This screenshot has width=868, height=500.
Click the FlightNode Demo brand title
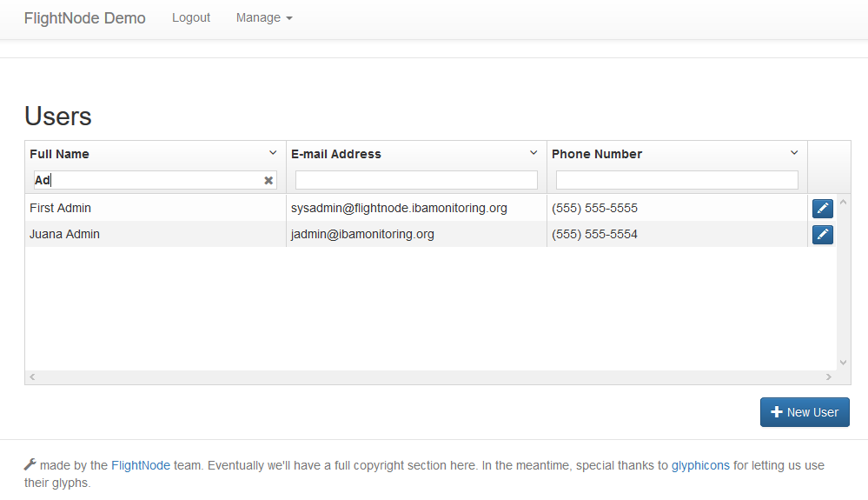pos(84,18)
